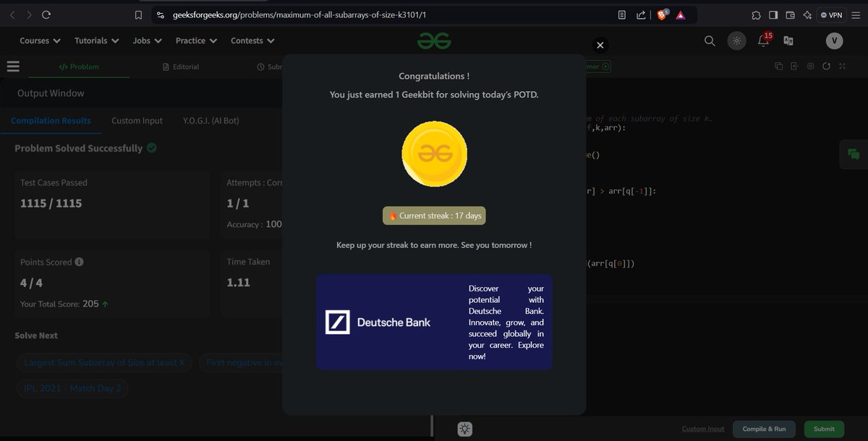
Task: Bookmark this page
Action: click(x=138, y=14)
